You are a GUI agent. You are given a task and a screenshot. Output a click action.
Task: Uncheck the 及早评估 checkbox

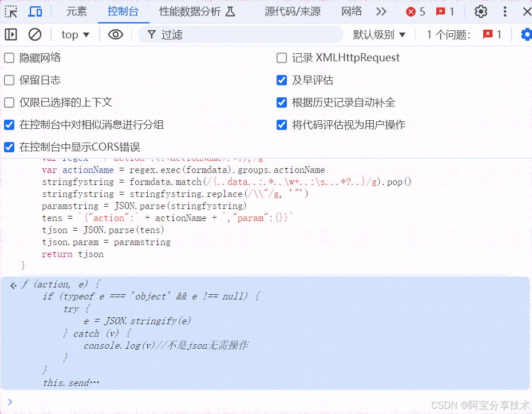(282, 80)
